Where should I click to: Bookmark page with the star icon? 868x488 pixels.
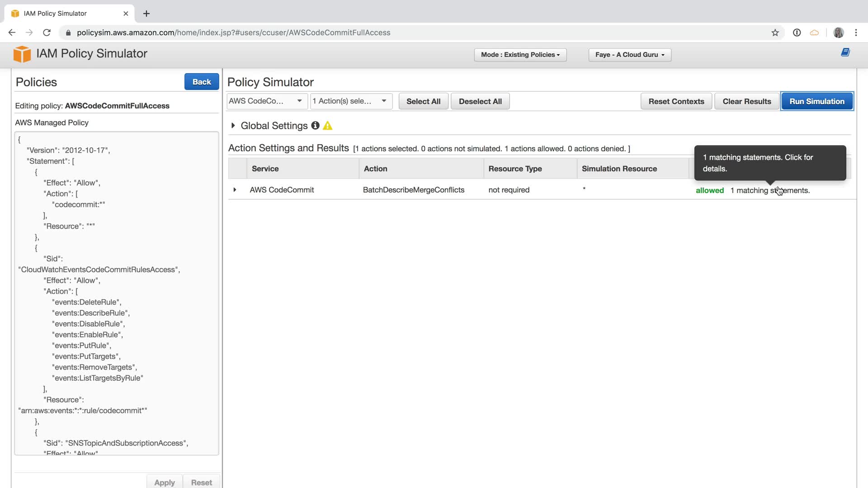pos(775,33)
